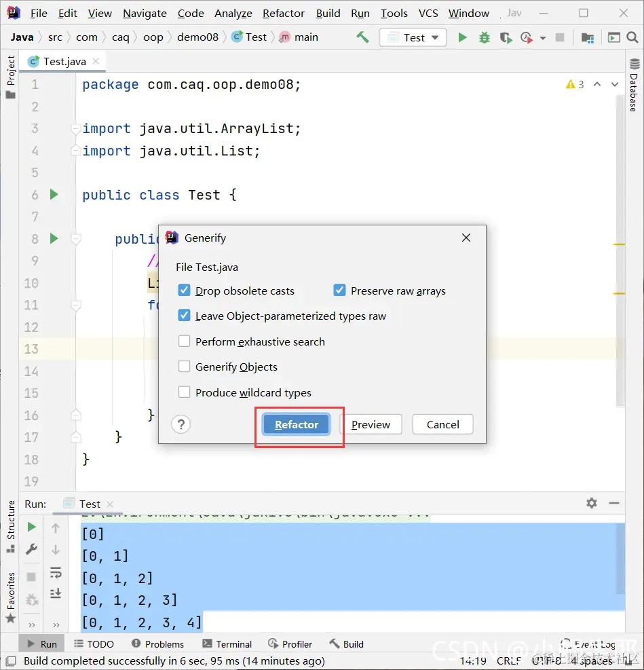Open the TODO tool window tab

94,644
